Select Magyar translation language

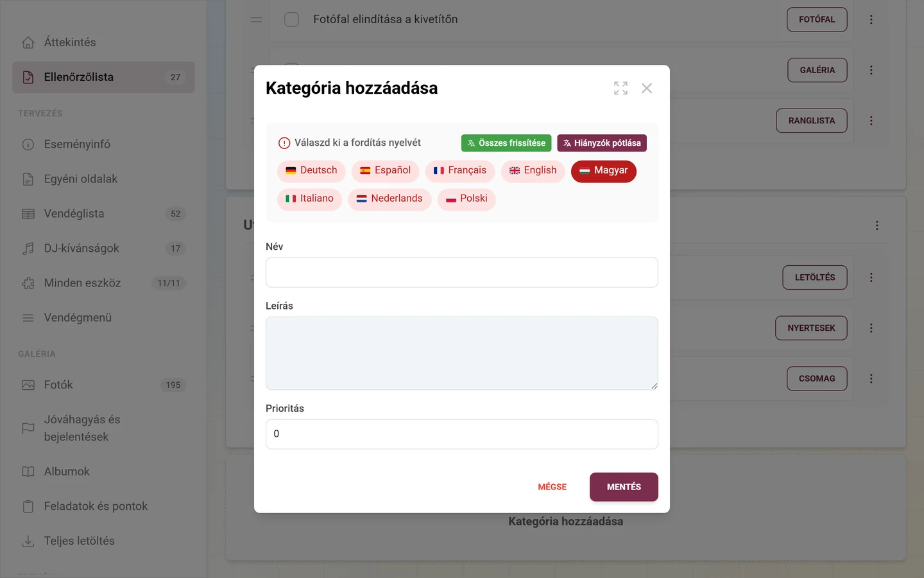click(x=604, y=171)
